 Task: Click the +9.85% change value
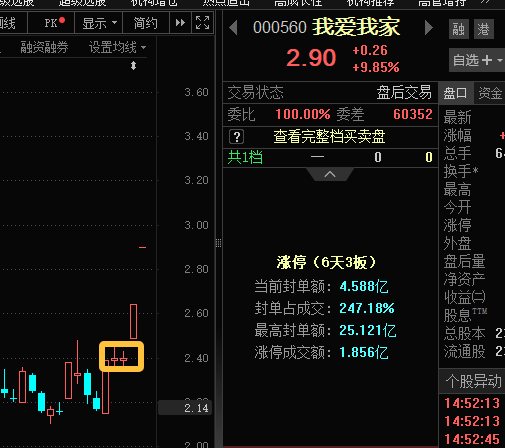(376, 67)
